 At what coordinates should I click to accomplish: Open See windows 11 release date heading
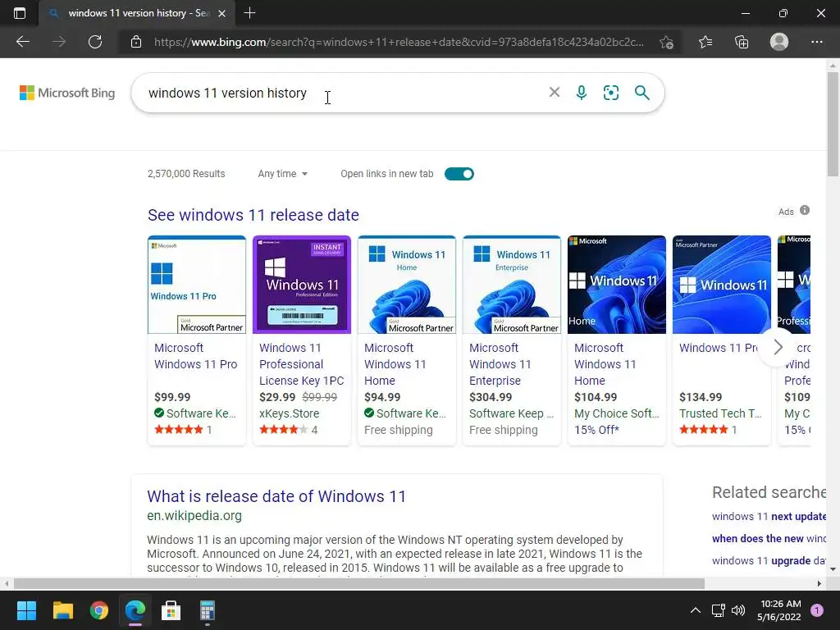click(x=253, y=215)
